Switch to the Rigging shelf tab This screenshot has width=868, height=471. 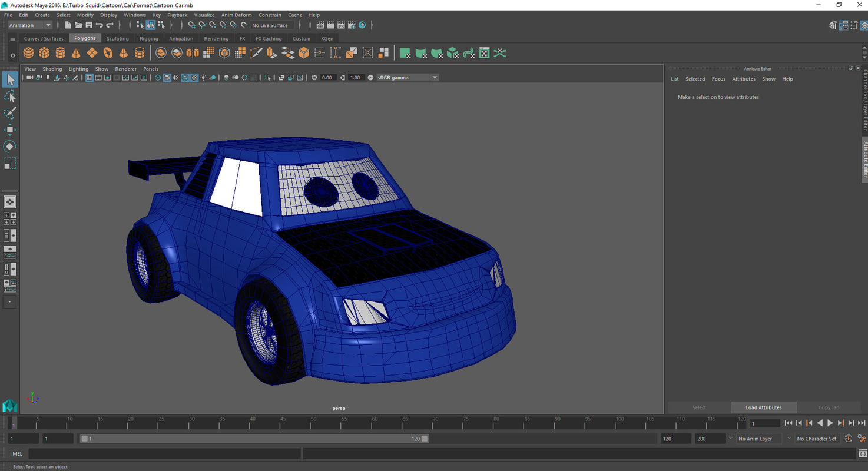[148, 38]
